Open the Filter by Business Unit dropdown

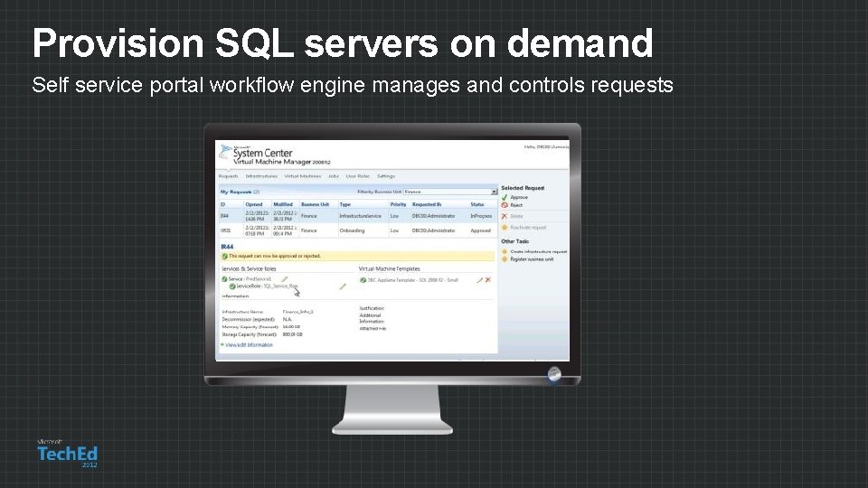tap(450, 192)
